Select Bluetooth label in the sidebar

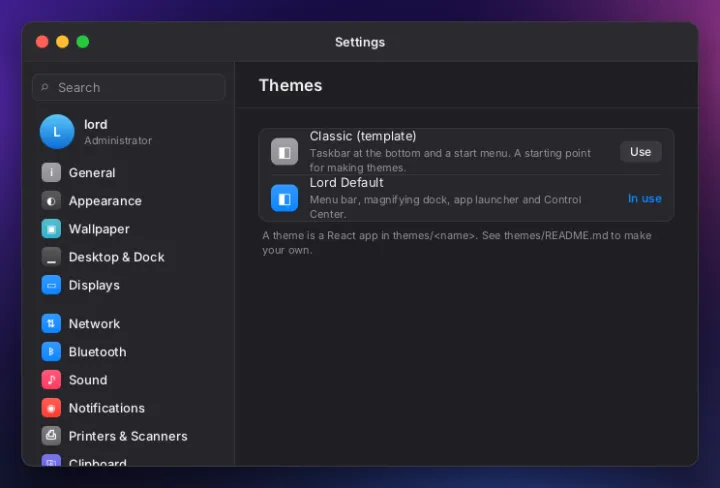pos(97,352)
